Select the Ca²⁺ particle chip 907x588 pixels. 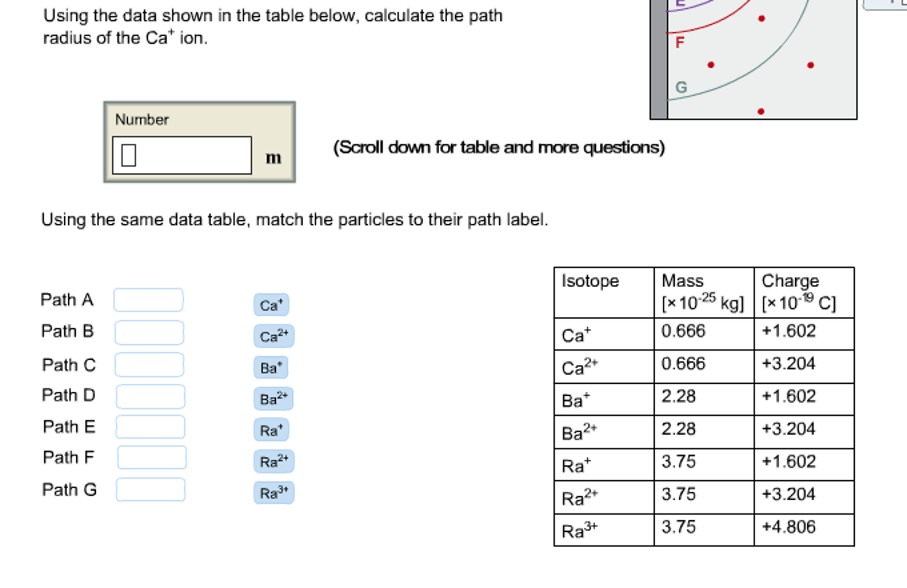tap(274, 336)
